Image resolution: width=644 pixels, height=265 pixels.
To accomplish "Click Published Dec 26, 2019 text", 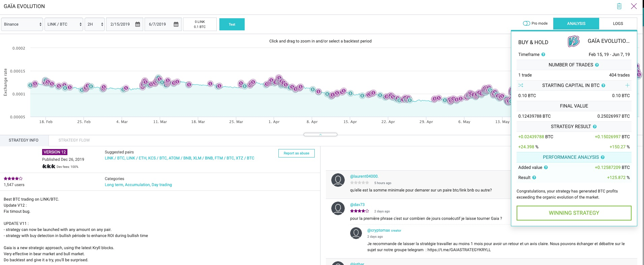I will click(63, 159).
